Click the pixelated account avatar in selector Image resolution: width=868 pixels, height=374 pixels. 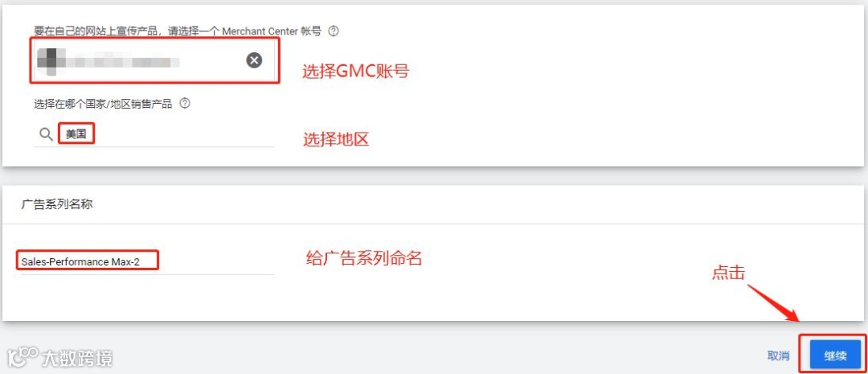click(51, 61)
